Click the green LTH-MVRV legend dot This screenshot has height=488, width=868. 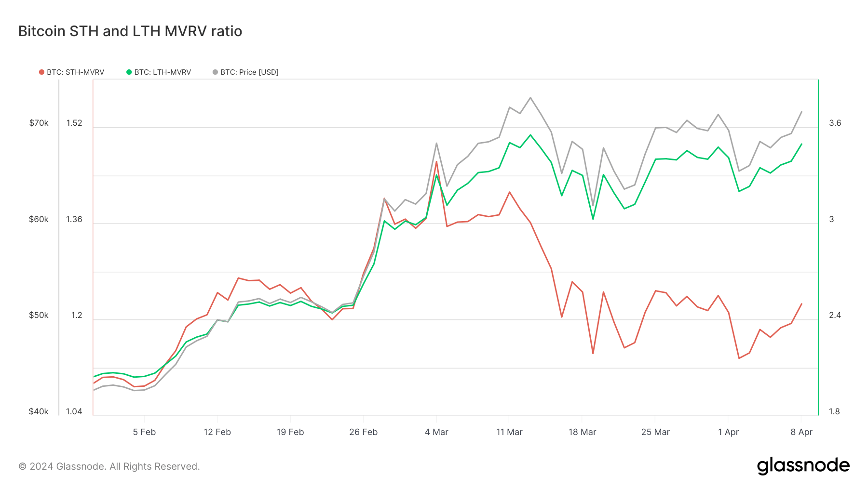tap(129, 72)
